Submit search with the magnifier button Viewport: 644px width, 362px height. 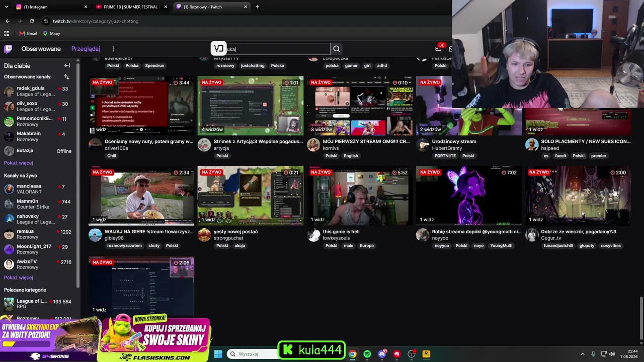(337, 49)
